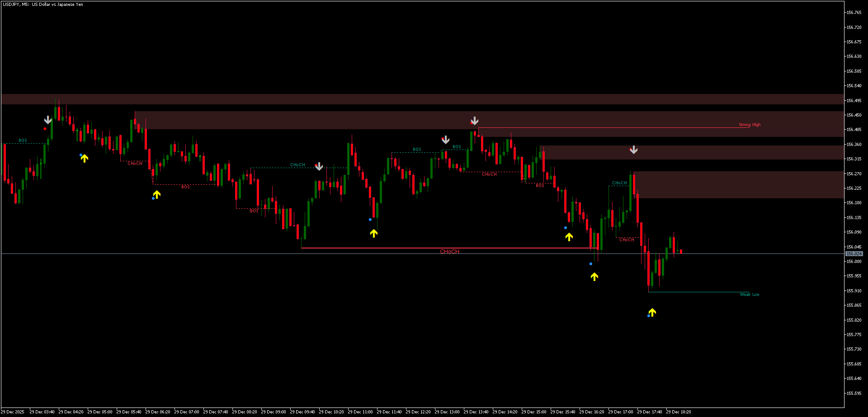Image resolution: width=868 pixels, height=417 pixels.
Task: Click the red dot beside the first down arrow
Action: (x=45, y=128)
